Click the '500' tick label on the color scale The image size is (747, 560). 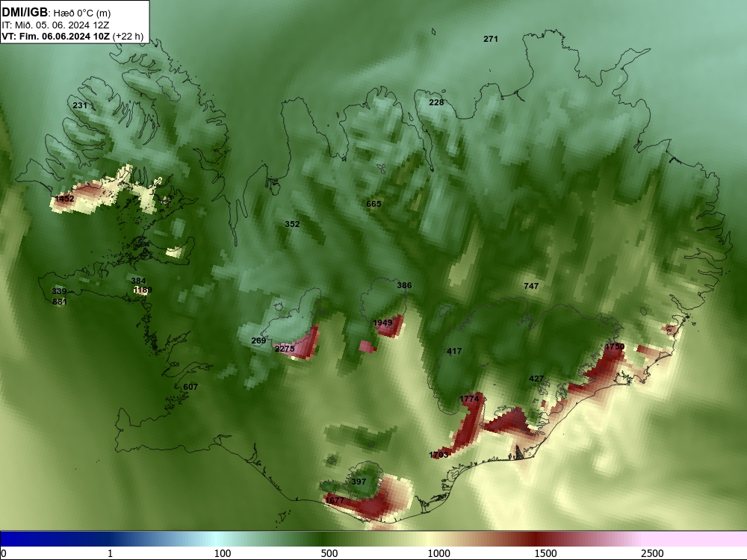(329, 553)
